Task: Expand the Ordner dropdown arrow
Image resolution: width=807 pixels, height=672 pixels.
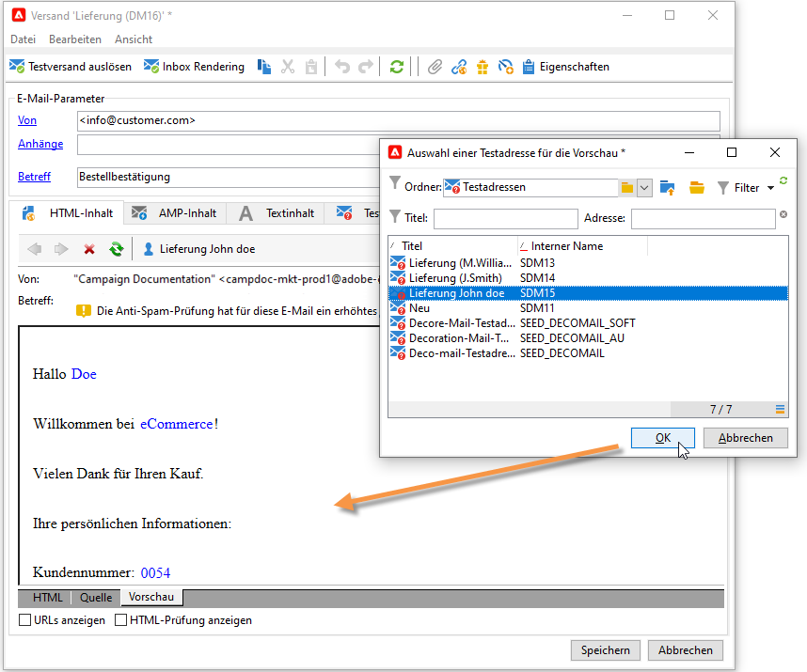Action: tap(644, 188)
